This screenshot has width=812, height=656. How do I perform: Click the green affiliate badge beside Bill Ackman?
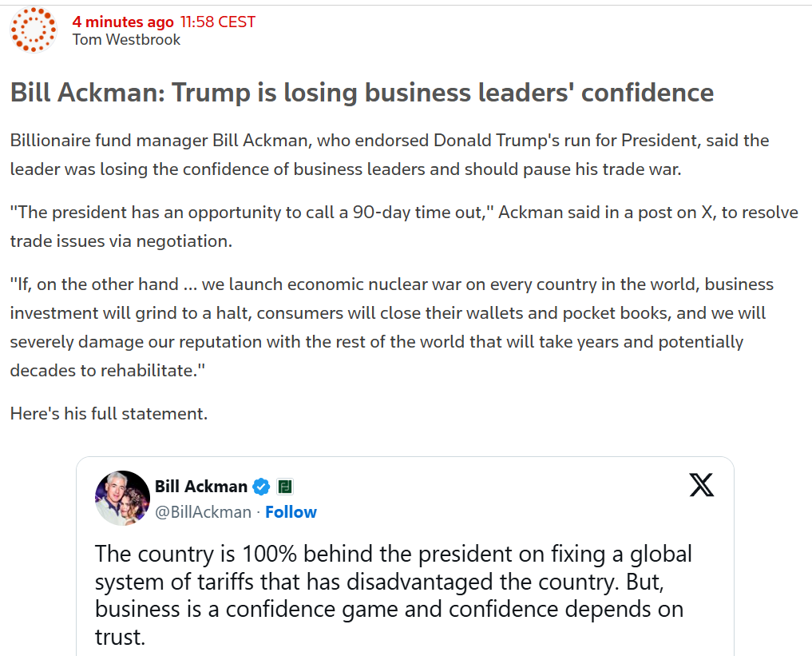coord(285,487)
